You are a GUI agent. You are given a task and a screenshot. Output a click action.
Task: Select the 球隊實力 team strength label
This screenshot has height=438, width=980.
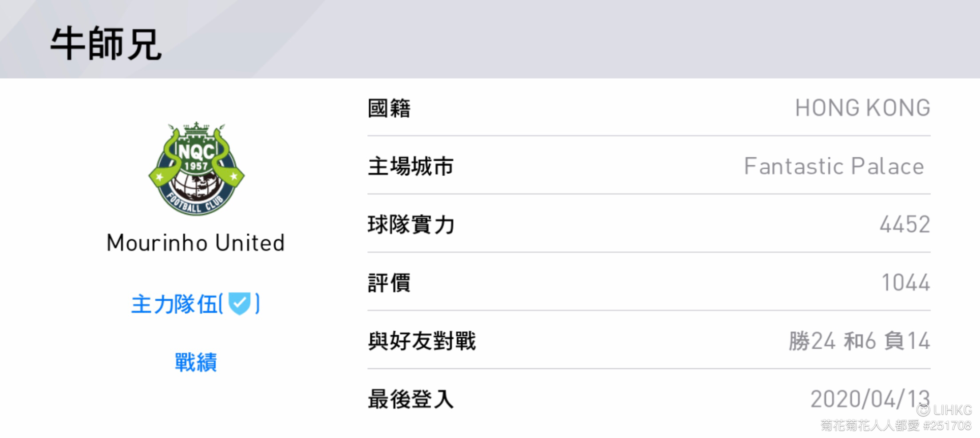(411, 224)
